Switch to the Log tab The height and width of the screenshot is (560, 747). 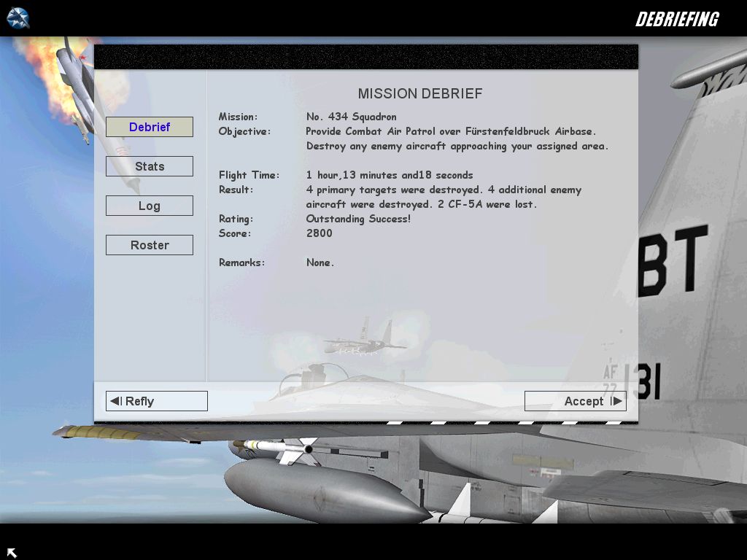point(150,206)
